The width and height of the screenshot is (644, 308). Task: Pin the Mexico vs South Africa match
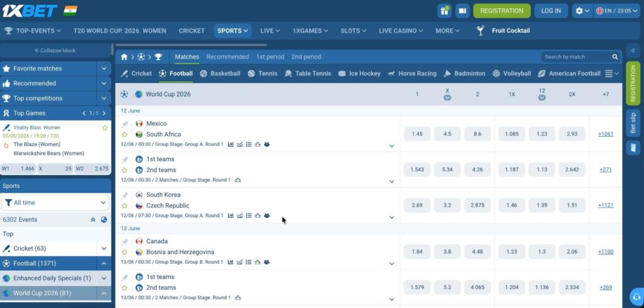(125, 124)
